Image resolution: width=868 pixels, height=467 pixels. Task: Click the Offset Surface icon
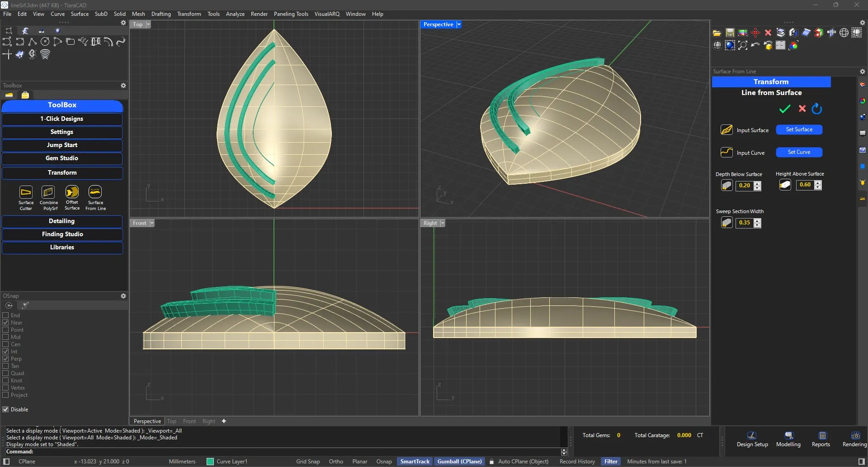pos(72,192)
